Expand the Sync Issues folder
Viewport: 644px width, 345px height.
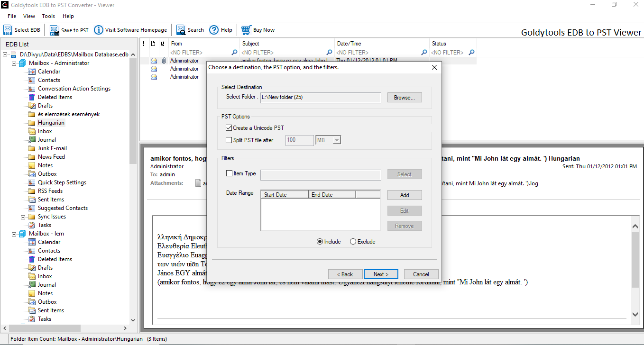pos(23,217)
